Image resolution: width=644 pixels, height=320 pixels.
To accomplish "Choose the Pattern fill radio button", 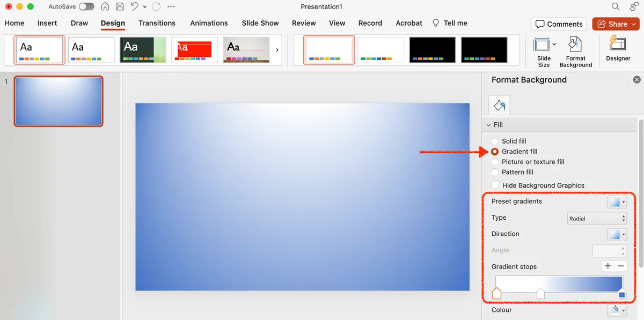I will tap(495, 172).
